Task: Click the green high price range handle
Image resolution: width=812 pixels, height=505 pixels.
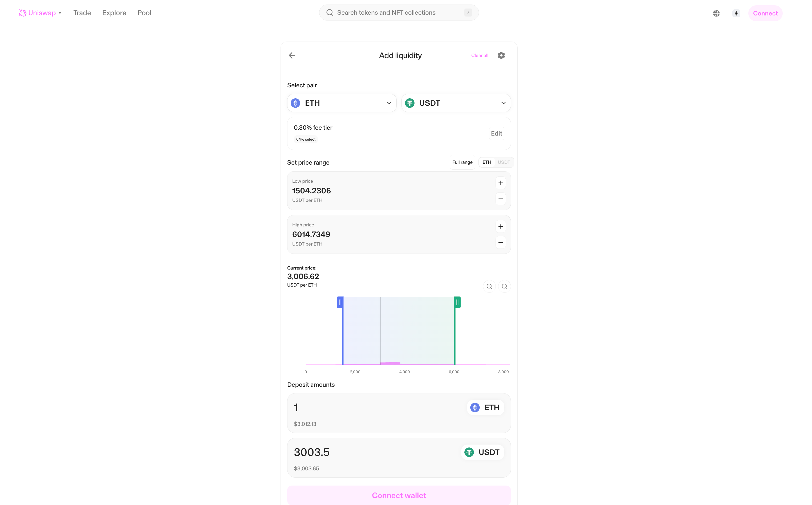Action: [457, 302]
